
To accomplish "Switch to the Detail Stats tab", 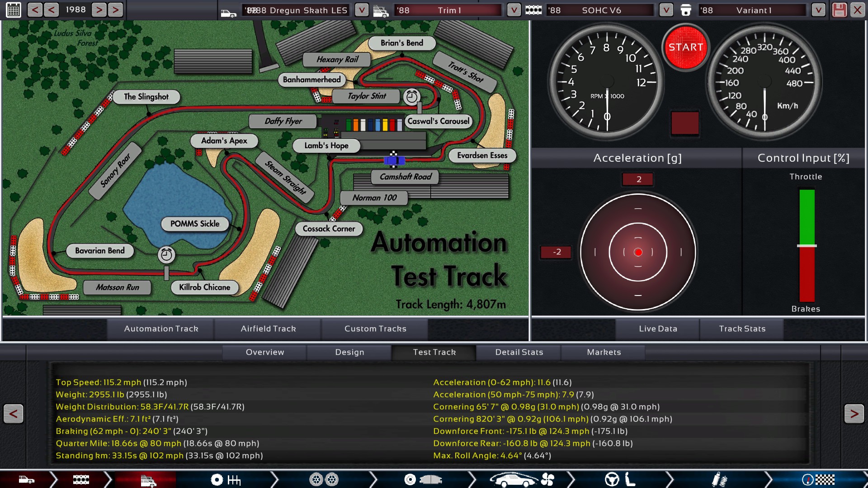I will point(519,352).
